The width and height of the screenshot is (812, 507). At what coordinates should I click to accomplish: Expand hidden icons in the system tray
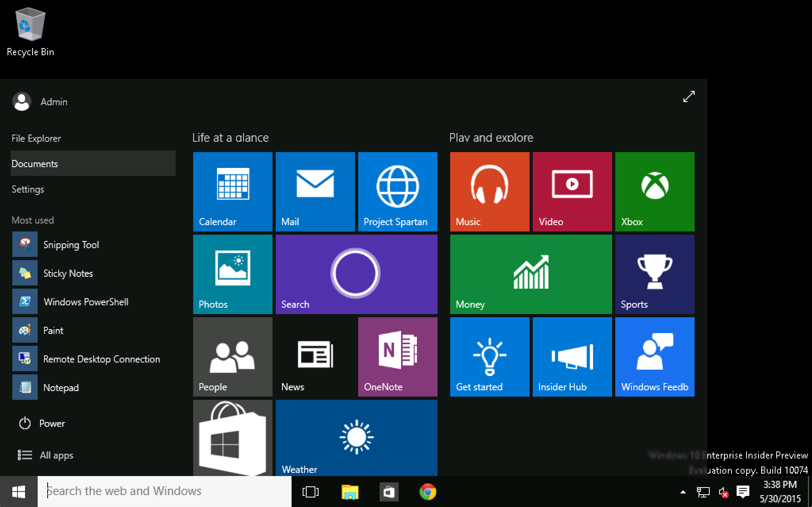point(682,492)
